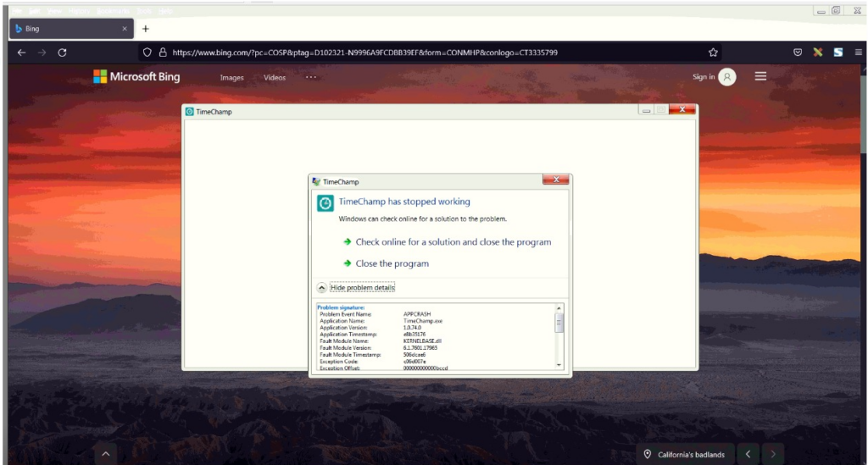
Task: Open the Bing more options ellipsis
Action: pos(311,77)
